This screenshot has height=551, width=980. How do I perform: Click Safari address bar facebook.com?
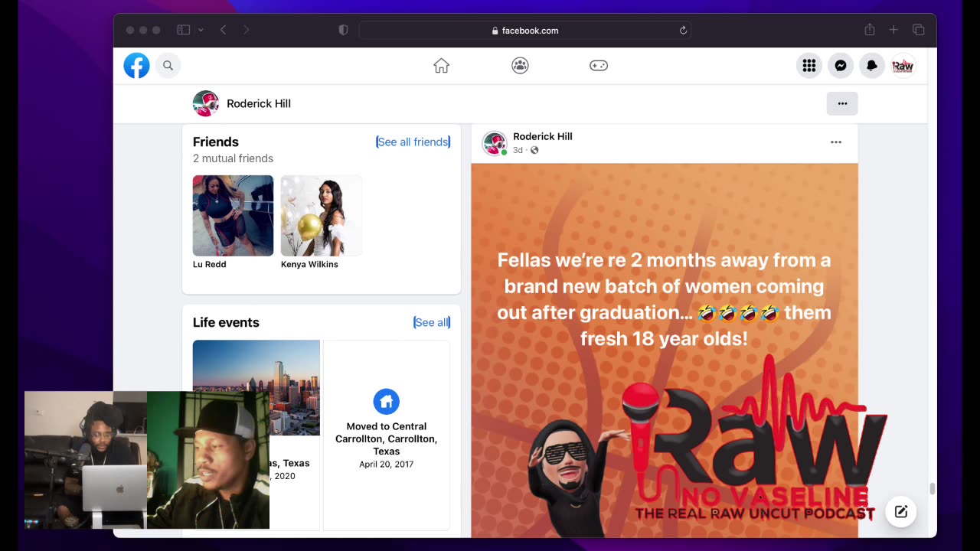click(525, 31)
